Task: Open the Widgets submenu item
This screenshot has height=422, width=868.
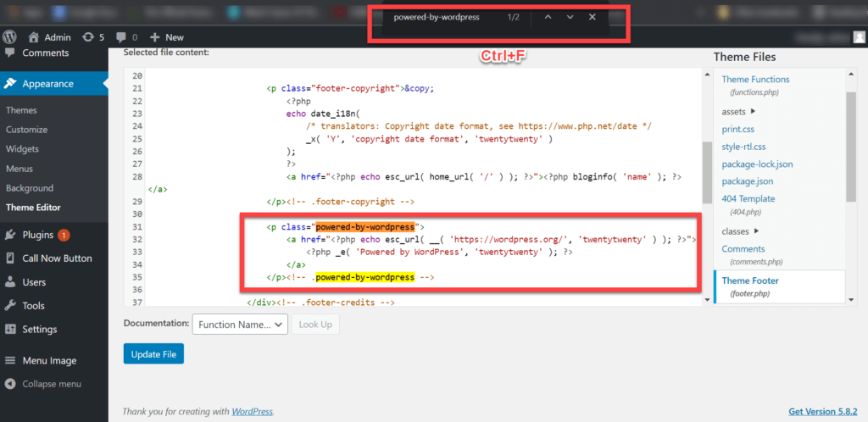Action: [x=21, y=149]
